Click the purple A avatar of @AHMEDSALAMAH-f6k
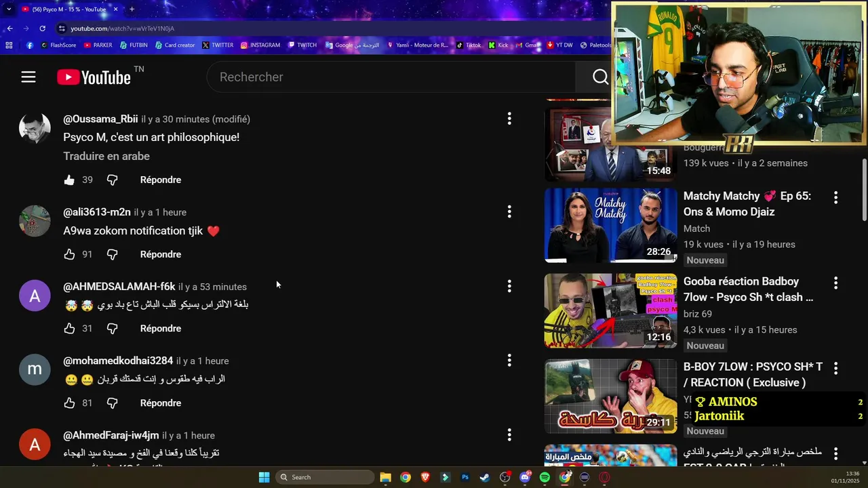Image resolution: width=868 pixels, height=488 pixels. tap(35, 296)
